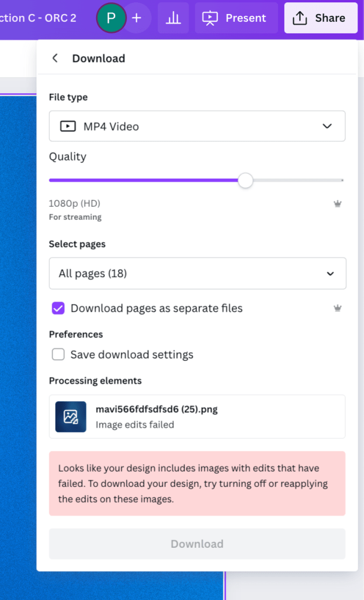Uncheck Download pages as separate files
Screen dimensions: 364x600
(x=58, y=308)
